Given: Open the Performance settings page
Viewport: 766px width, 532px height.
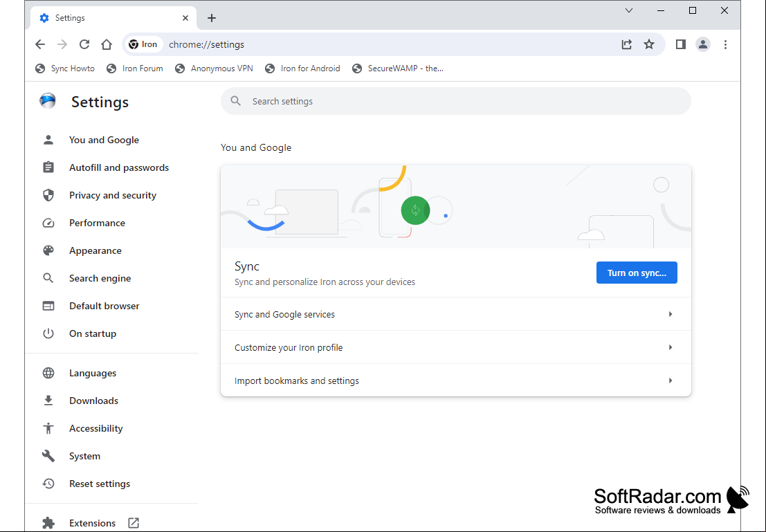Looking at the screenshot, I should pos(97,223).
